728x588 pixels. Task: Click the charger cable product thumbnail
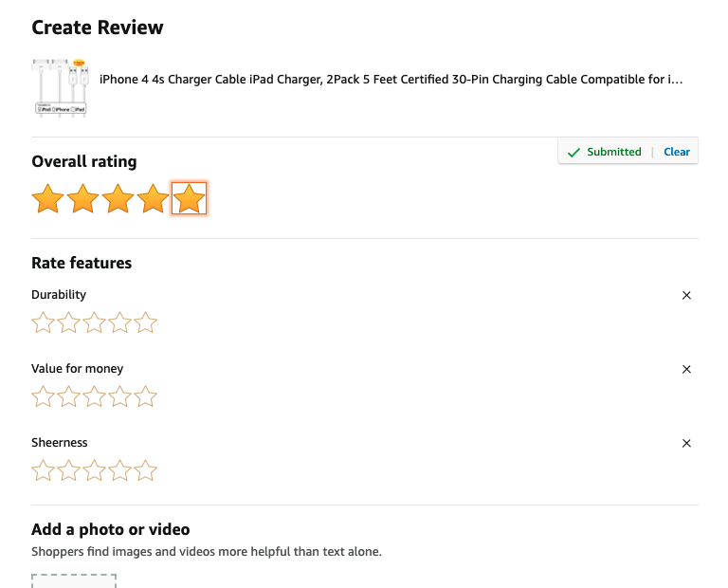click(x=60, y=87)
